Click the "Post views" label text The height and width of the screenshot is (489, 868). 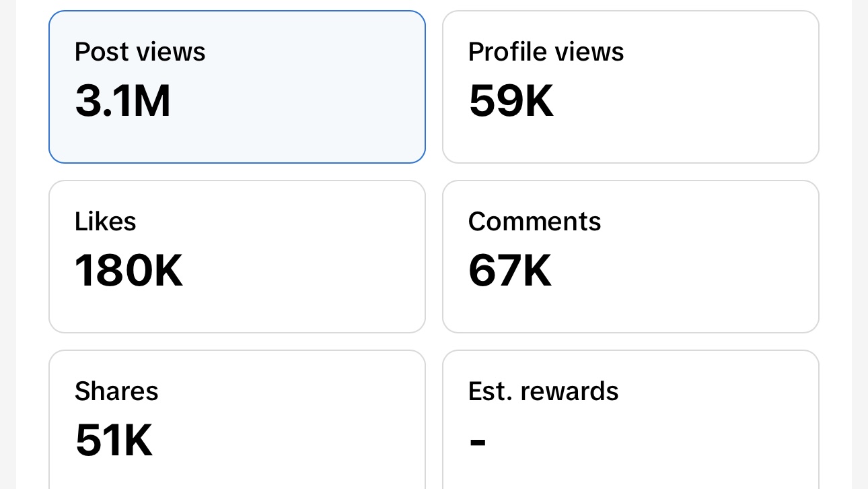140,52
